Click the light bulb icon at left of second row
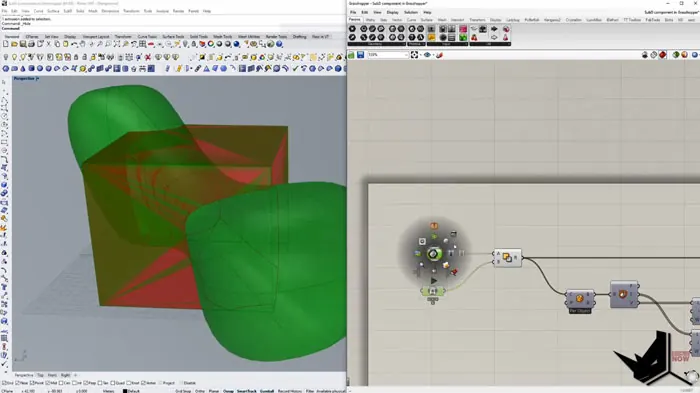Image resolution: width=700 pixels, height=393 pixels. coord(6,57)
